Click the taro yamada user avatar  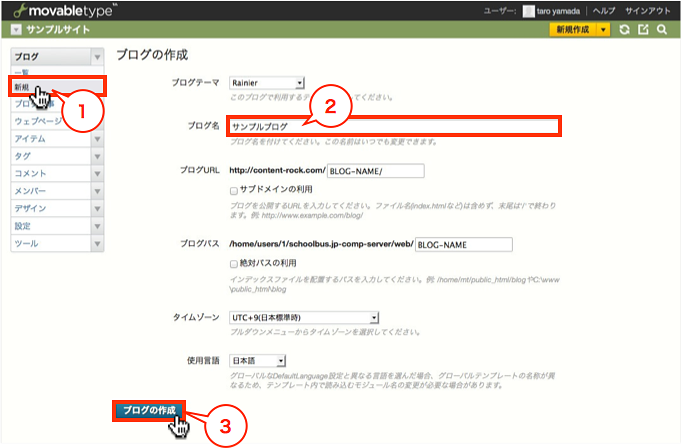528,11
